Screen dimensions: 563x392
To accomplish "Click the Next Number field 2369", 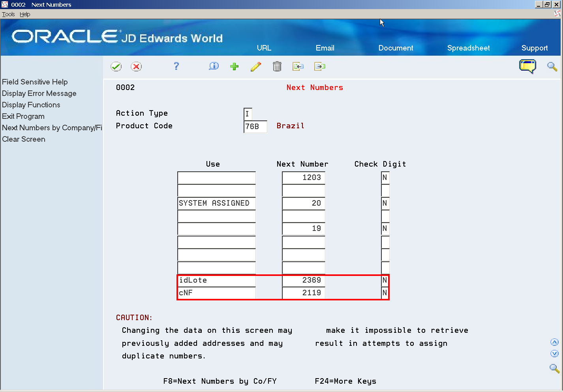I will (304, 280).
